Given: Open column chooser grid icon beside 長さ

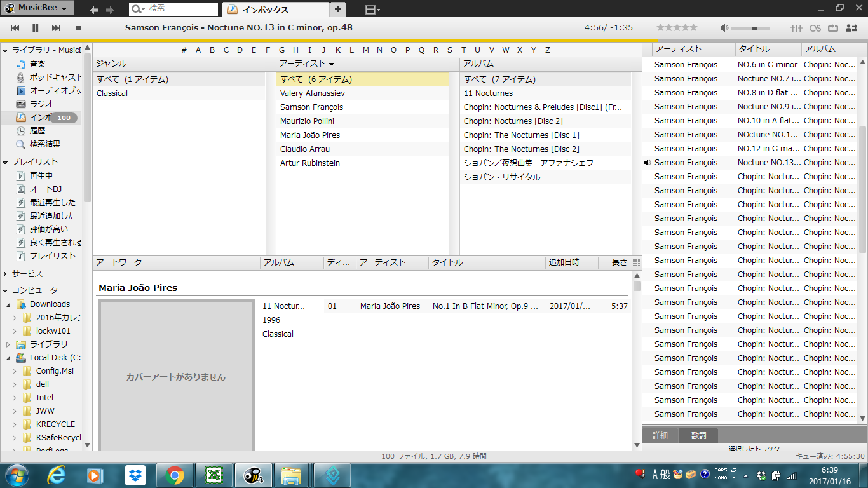Looking at the screenshot, I should coord(637,262).
